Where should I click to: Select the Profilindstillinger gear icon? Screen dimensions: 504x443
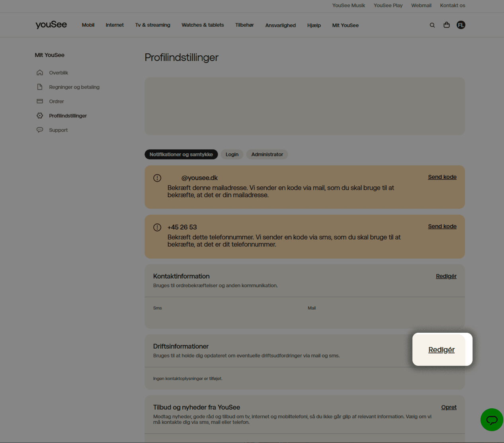[x=39, y=115]
